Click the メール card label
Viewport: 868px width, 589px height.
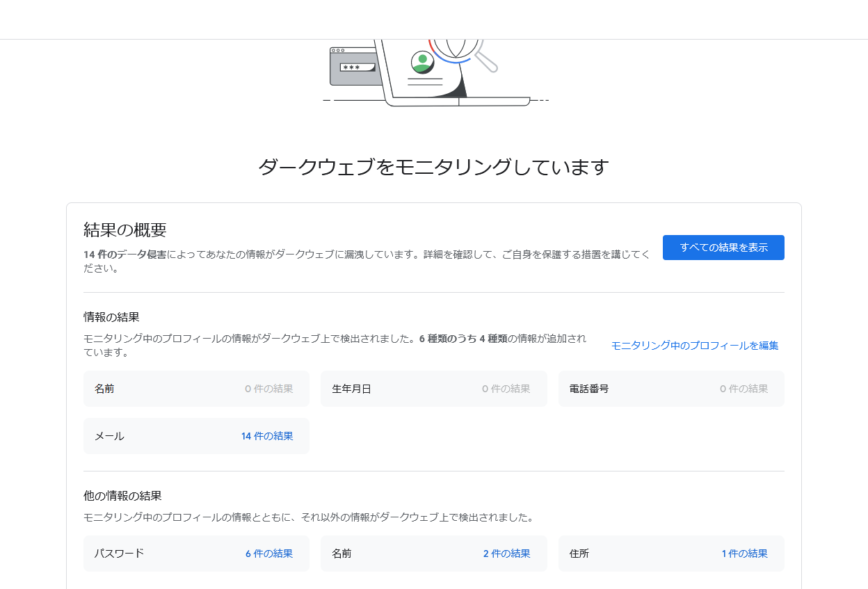coord(108,436)
